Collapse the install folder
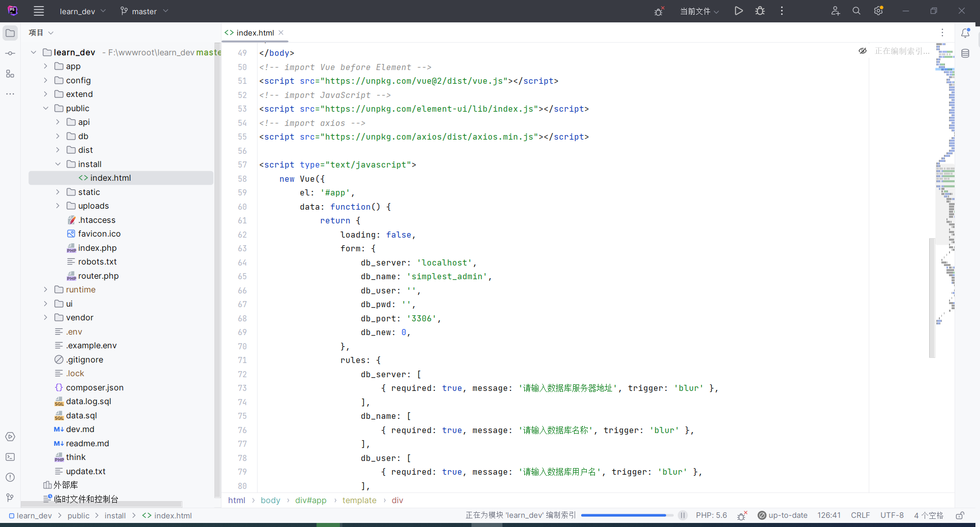The width and height of the screenshot is (980, 527). [58, 164]
